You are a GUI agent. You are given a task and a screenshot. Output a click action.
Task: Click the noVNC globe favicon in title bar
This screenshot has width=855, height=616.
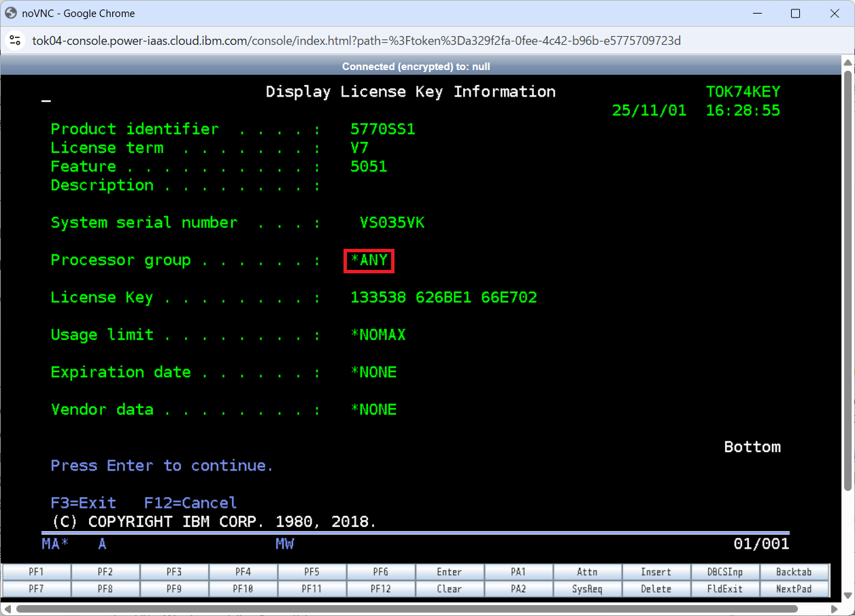pyautogui.click(x=11, y=13)
